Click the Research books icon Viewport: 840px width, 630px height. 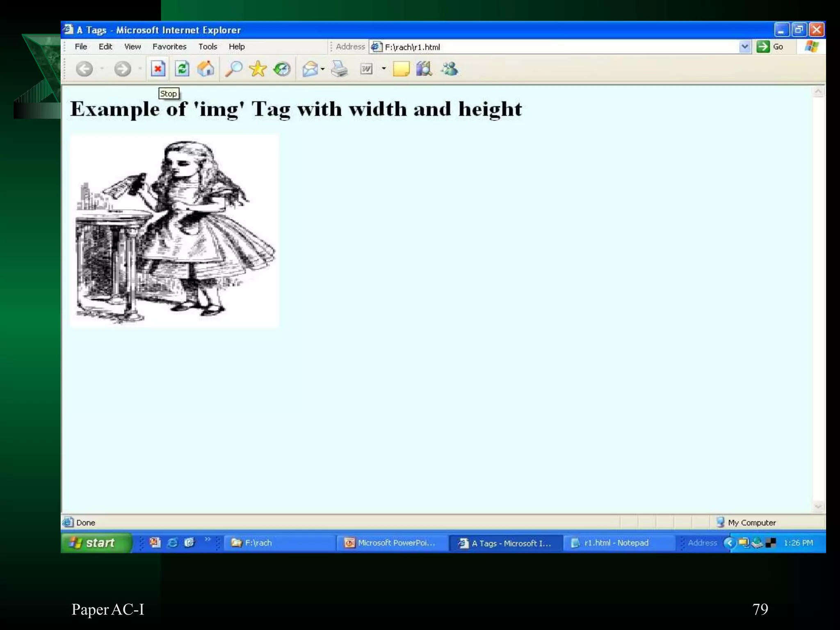(424, 69)
